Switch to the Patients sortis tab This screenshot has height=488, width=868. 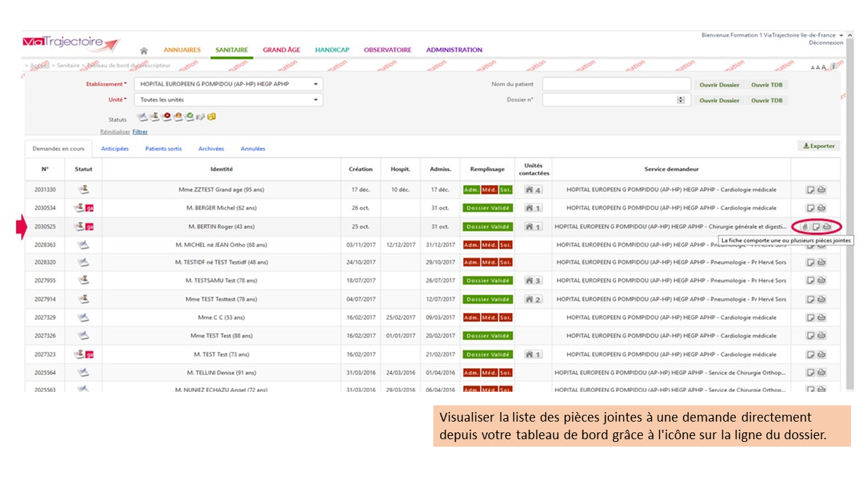click(x=163, y=148)
